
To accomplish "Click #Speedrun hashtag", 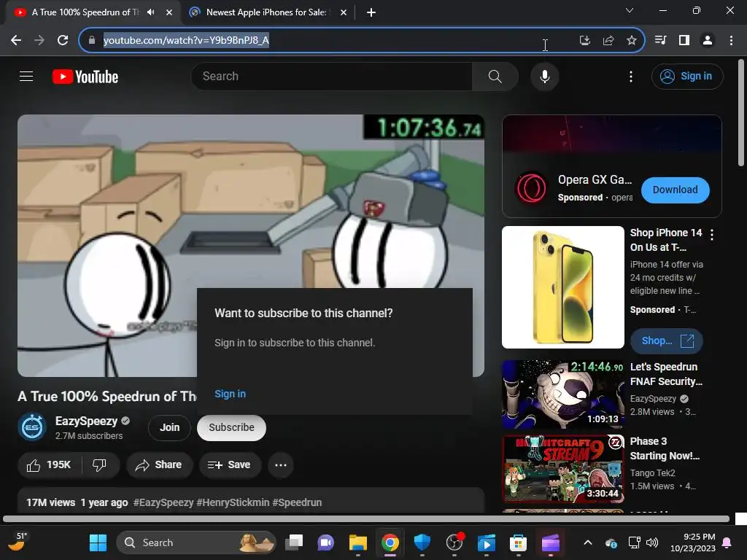I will (x=297, y=502).
